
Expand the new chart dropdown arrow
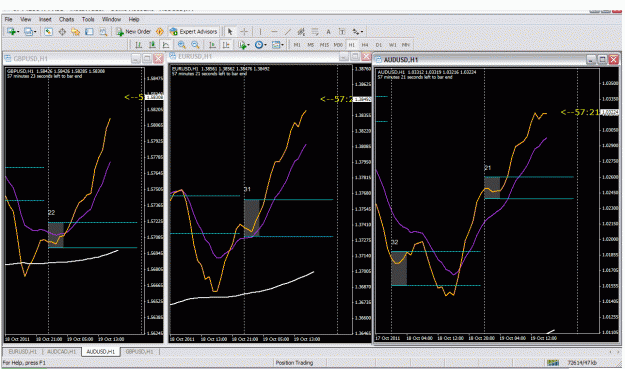[18, 32]
